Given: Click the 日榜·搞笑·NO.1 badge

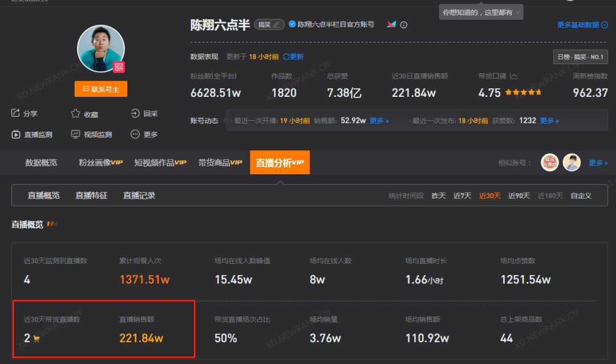Looking at the screenshot, I should point(580,57).
